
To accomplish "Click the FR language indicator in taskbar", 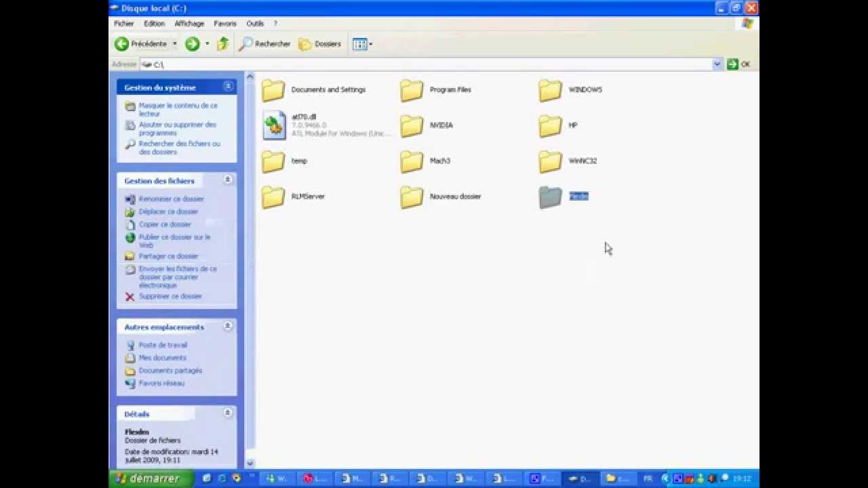I will (648, 479).
